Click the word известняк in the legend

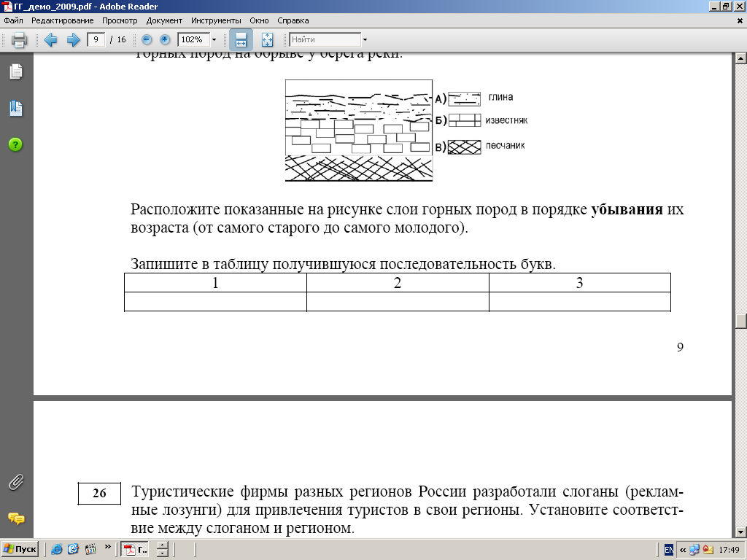point(506,120)
